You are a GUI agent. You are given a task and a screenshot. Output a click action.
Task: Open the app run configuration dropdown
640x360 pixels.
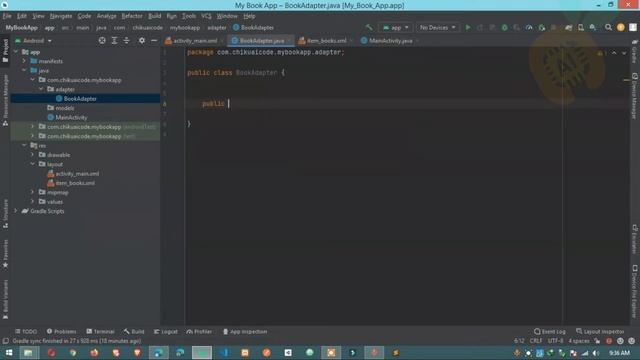click(x=395, y=27)
